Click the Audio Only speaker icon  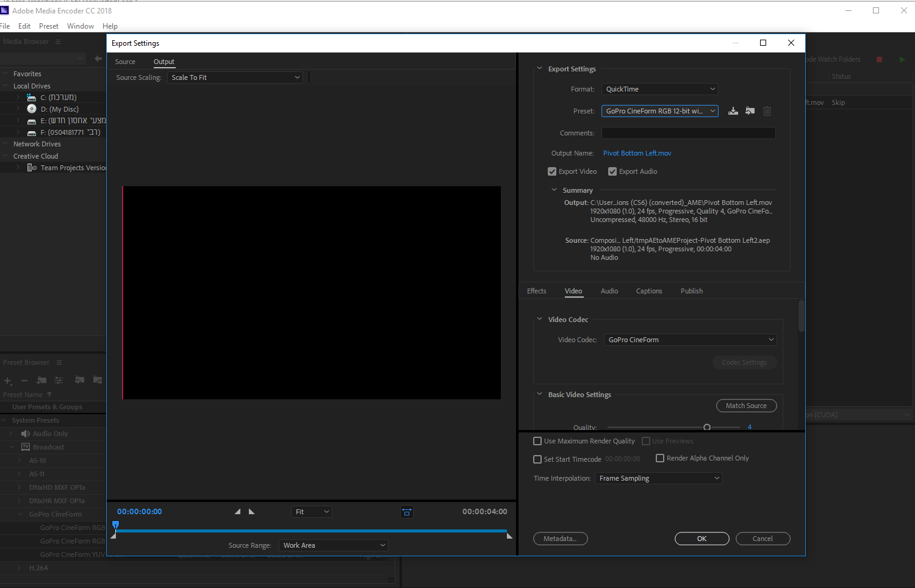pos(26,434)
